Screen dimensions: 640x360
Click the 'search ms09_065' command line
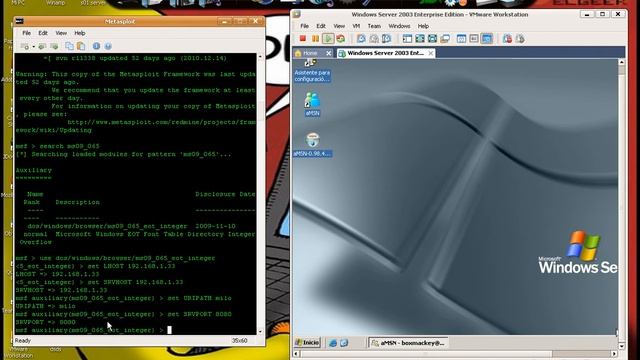(57, 146)
